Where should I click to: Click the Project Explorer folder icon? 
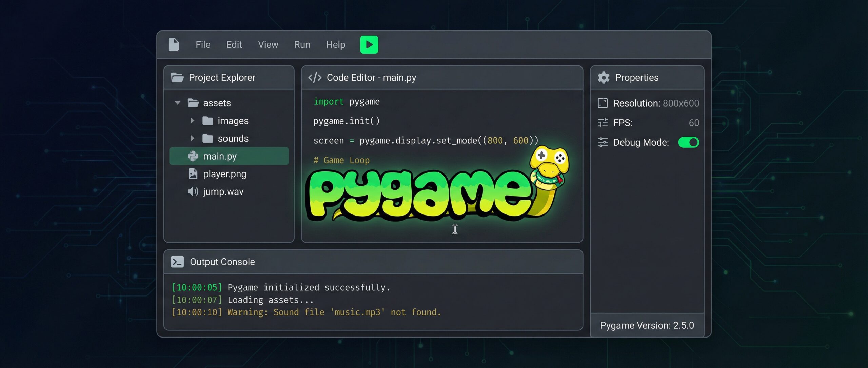(x=177, y=78)
